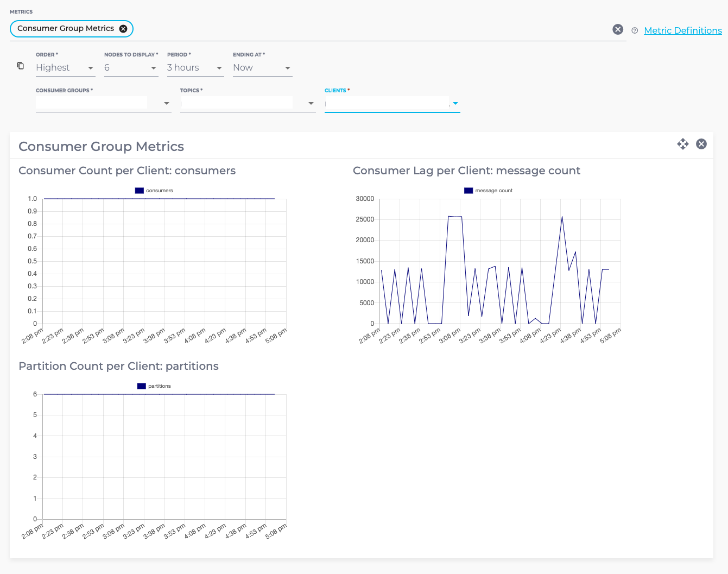Image resolution: width=728 pixels, height=574 pixels.
Task: Click the message count legend color box
Action: click(469, 191)
